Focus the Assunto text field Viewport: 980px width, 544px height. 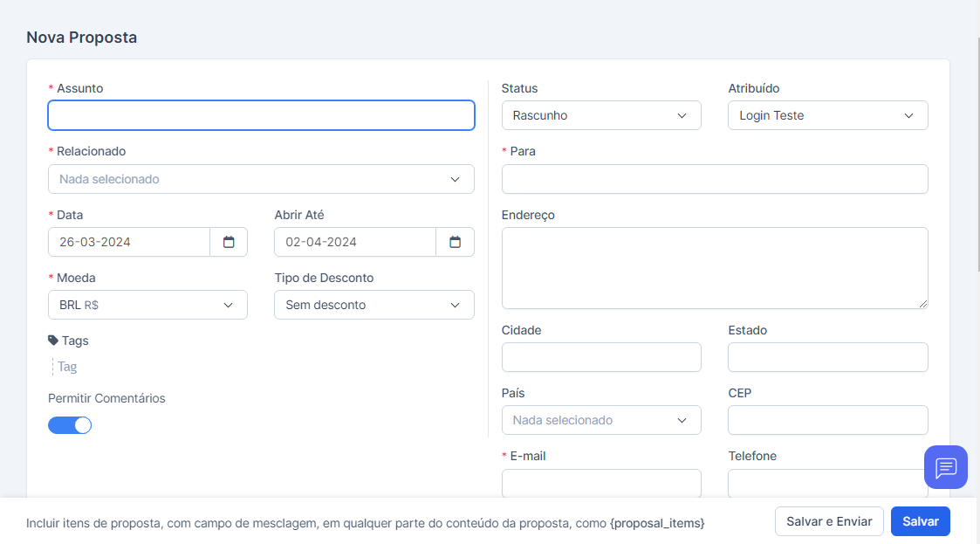[x=261, y=115]
